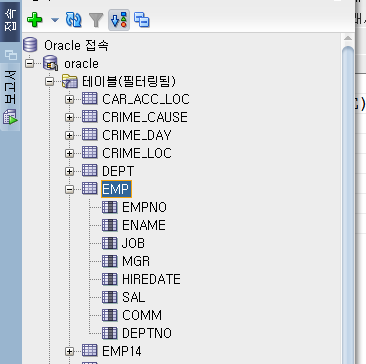
Task: Click the ENAME column icon
Action: (x=109, y=225)
